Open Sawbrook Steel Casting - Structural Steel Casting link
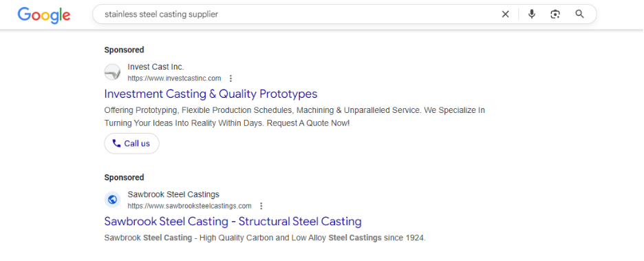 click(233, 222)
